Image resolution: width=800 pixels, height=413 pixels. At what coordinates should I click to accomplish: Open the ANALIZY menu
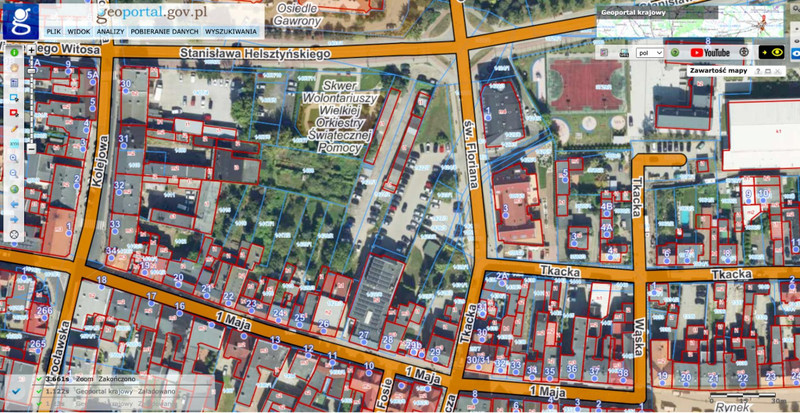pos(110,32)
